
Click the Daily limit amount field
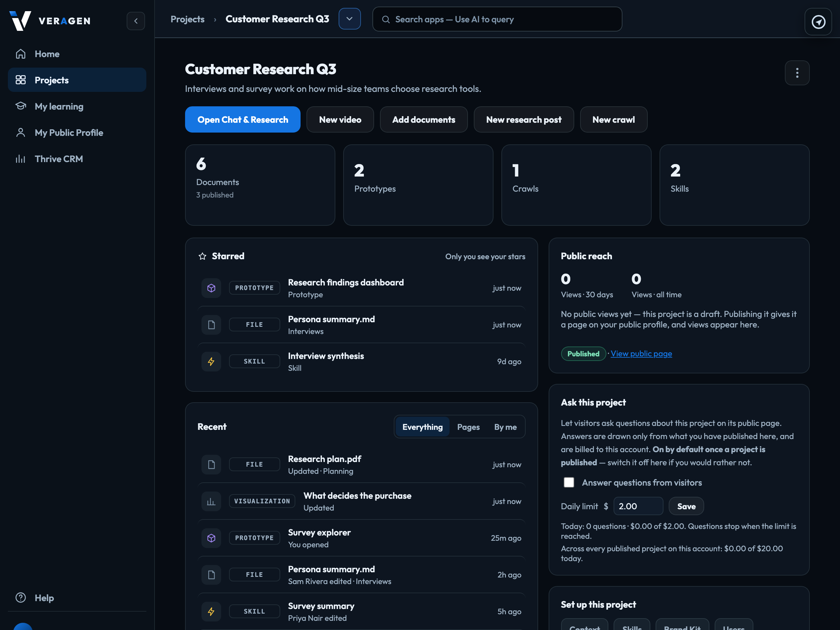[638, 506]
